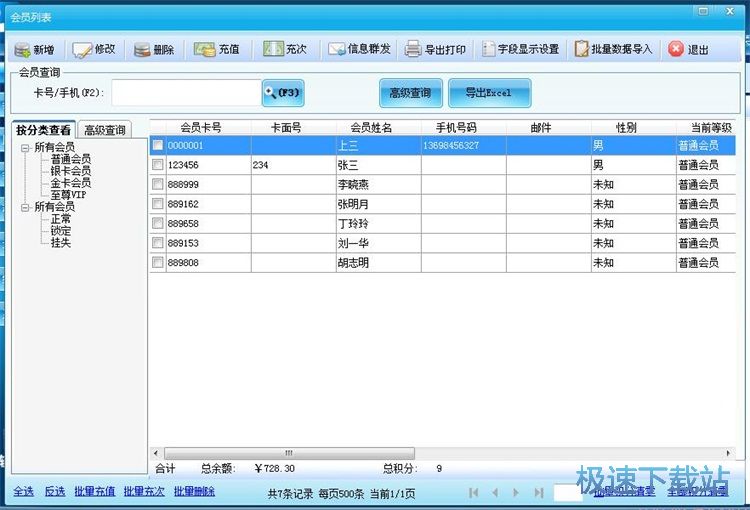Click the 手机号码 column header
The height and width of the screenshot is (510, 750).
click(456, 128)
